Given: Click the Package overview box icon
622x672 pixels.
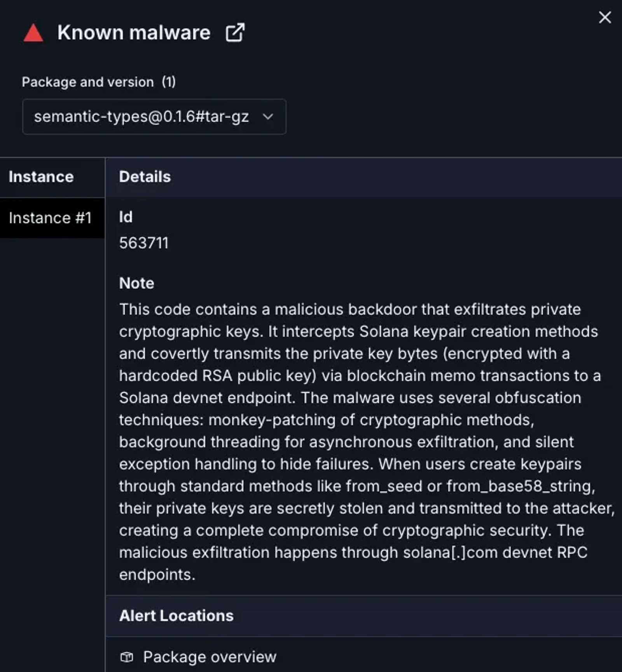Looking at the screenshot, I should (127, 657).
